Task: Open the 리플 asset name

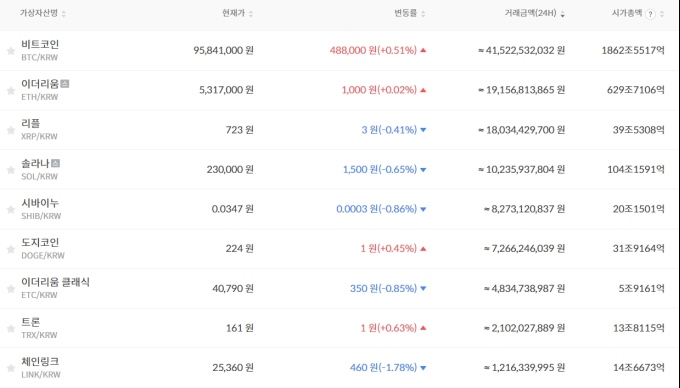Action: (30, 124)
